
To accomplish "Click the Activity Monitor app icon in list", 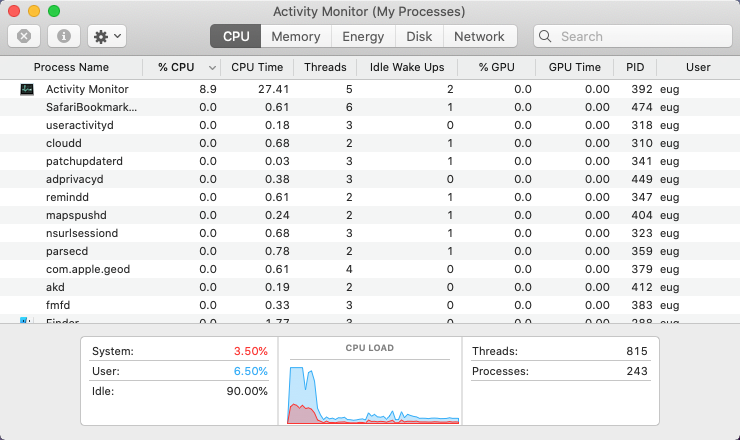I will click(x=27, y=89).
